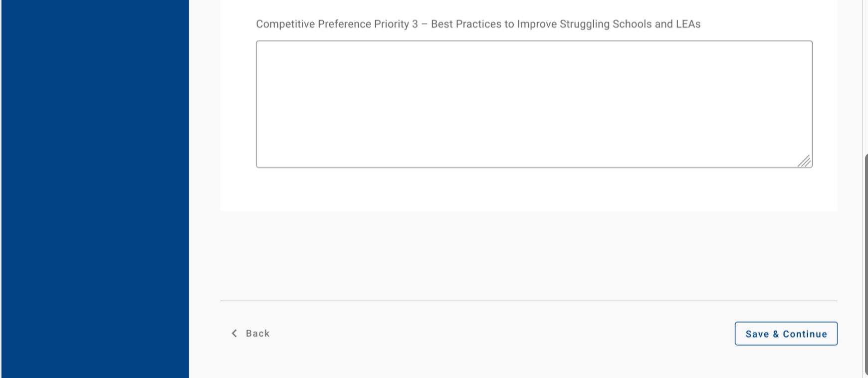This screenshot has height=378, width=868.
Task: Click the white card area below the textarea
Action: (529, 189)
